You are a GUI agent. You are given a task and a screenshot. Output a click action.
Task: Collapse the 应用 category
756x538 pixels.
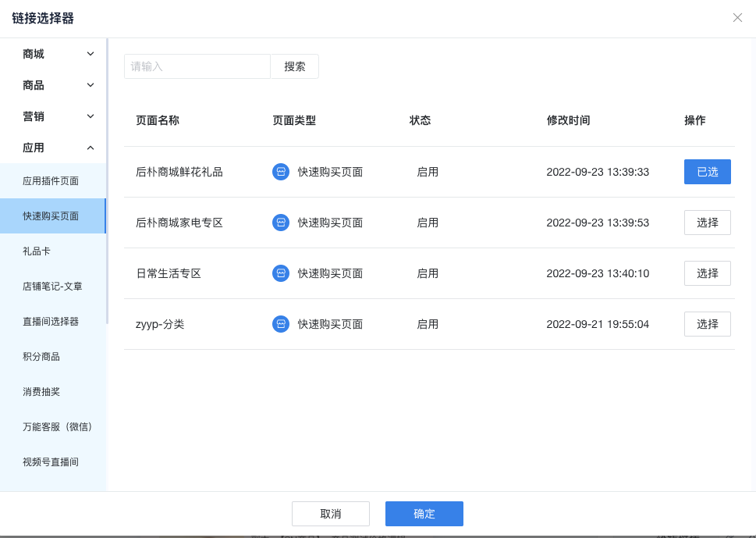click(53, 148)
